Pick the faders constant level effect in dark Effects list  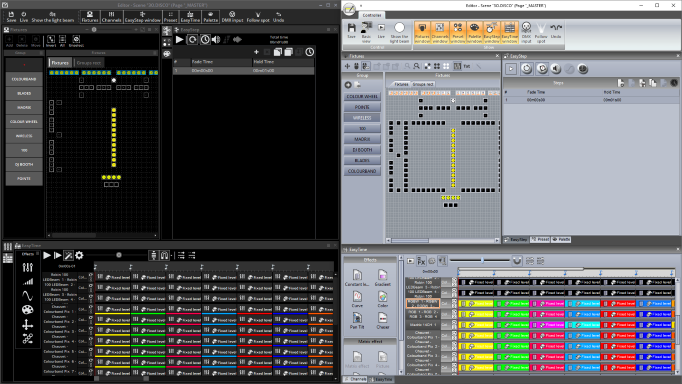pos(27,267)
